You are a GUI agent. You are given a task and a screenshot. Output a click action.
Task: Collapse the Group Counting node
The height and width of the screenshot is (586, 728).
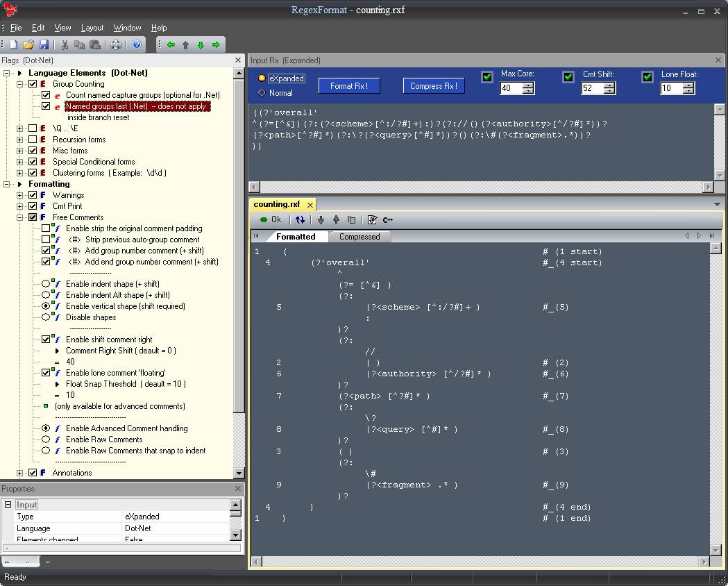[19, 84]
